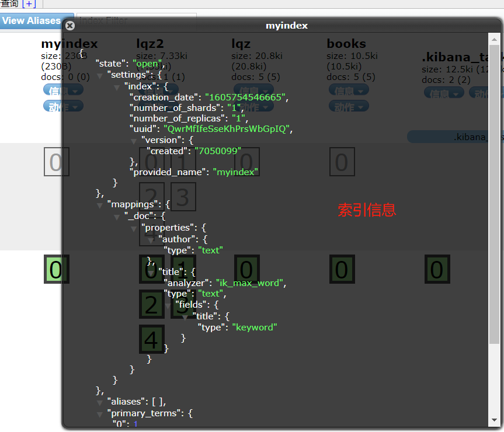Add a new query tab with [+]
Image resolution: width=504 pixels, height=432 pixels.
[x=29, y=4]
